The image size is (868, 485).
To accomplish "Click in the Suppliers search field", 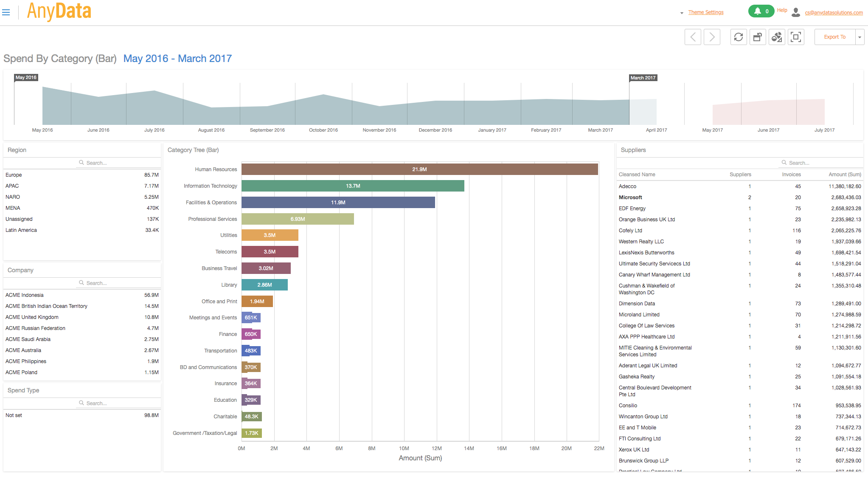I will click(821, 163).
